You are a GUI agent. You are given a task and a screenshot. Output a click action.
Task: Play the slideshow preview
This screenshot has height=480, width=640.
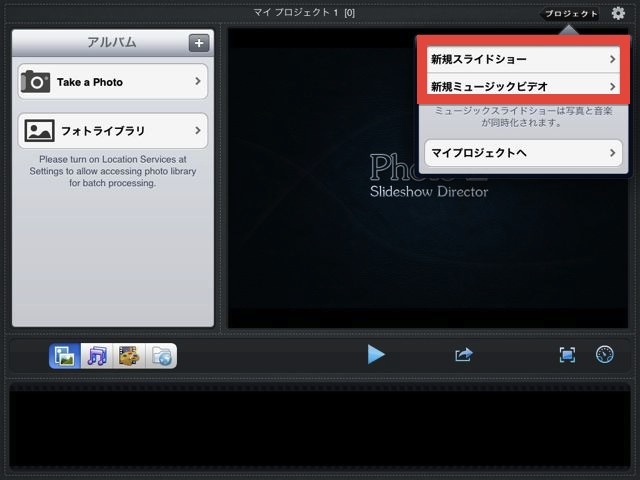(x=376, y=354)
